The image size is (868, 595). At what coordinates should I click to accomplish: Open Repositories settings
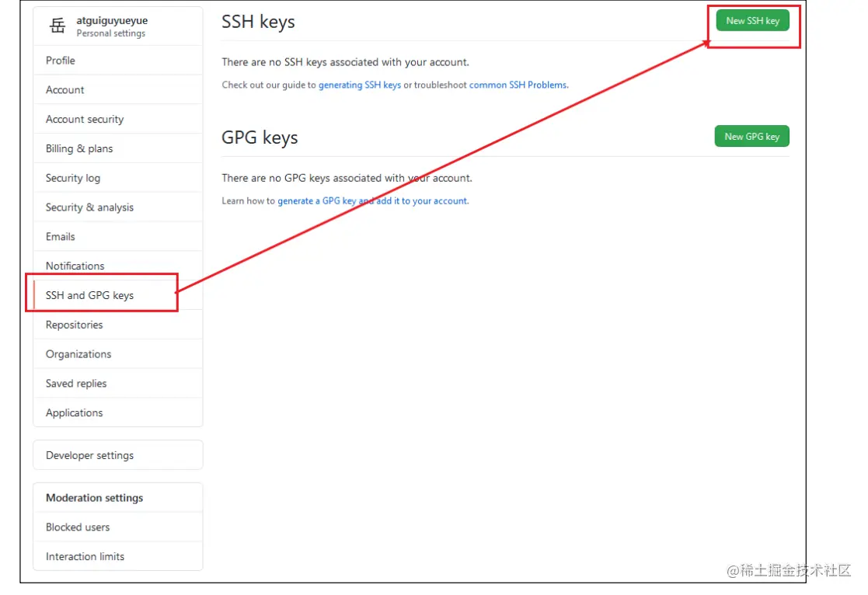point(118,325)
